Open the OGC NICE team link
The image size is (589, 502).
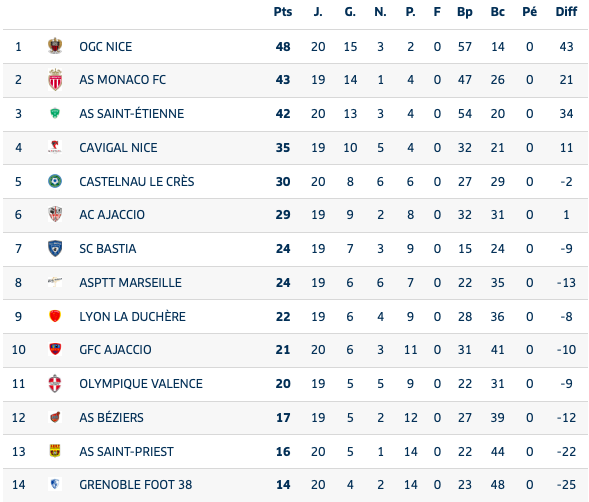click(106, 47)
